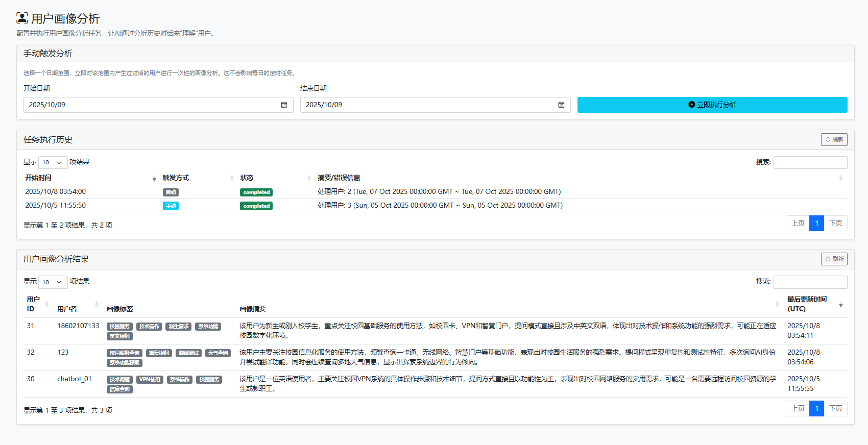Refresh the user portrait analysis results
The height and width of the screenshot is (445, 868).
point(834,259)
